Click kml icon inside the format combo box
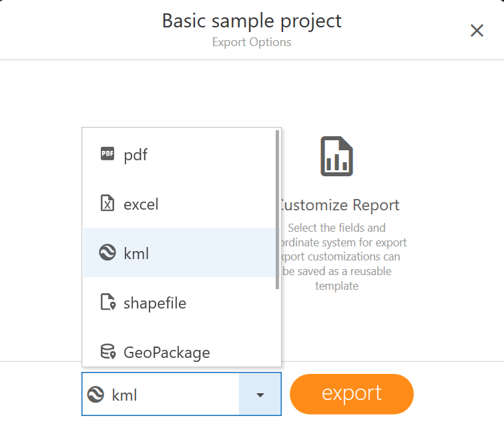Image resolution: width=504 pixels, height=422 pixels. point(96,395)
